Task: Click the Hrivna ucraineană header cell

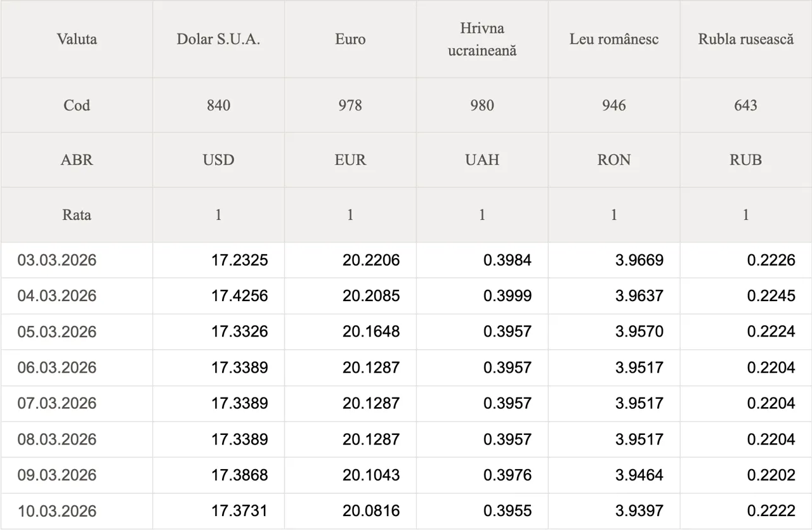Action: (x=482, y=39)
